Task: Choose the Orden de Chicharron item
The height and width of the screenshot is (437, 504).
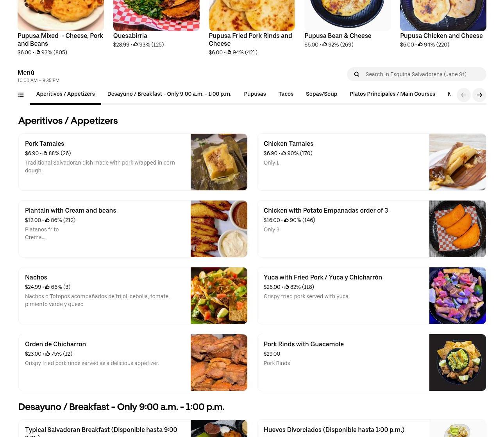Action: click(133, 363)
